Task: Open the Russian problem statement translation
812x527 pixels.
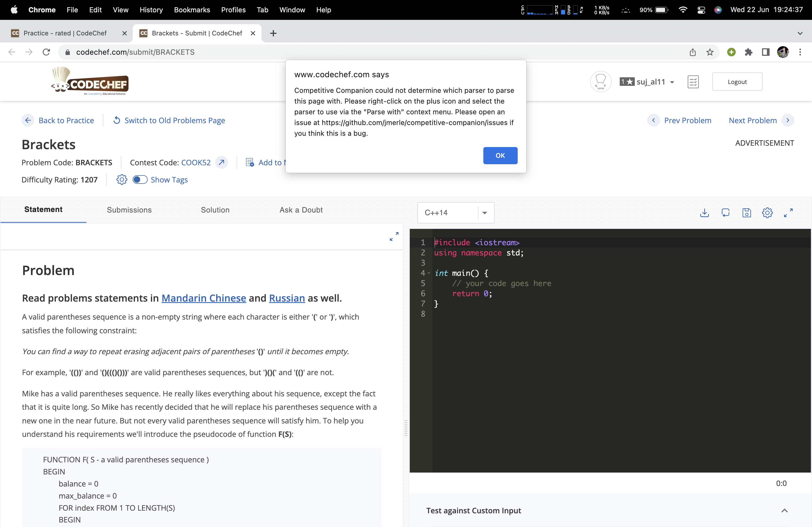Action: point(287,298)
